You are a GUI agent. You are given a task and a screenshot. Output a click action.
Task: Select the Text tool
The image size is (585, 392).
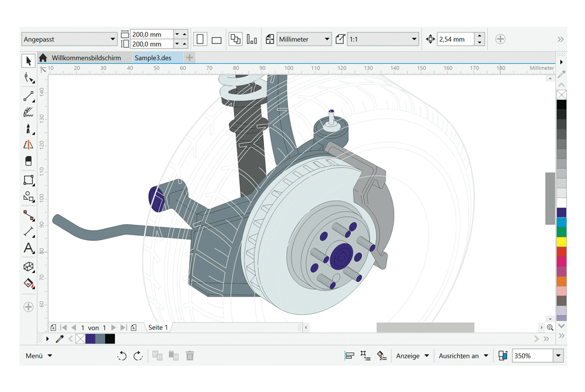28,248
